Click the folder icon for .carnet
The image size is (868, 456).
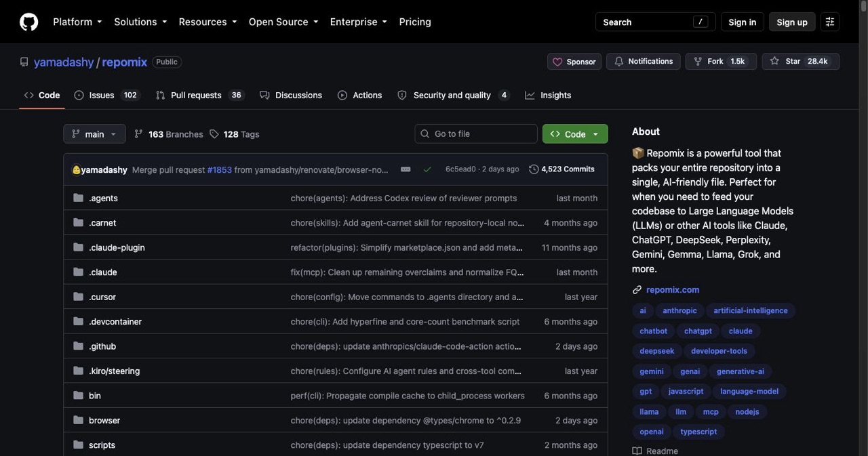(78, 223)
